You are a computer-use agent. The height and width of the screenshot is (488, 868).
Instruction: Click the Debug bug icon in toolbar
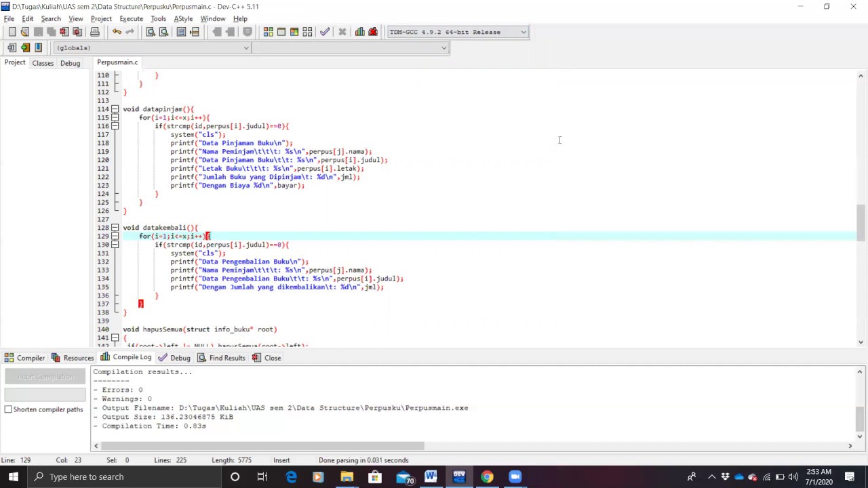[x=373, y=32]
